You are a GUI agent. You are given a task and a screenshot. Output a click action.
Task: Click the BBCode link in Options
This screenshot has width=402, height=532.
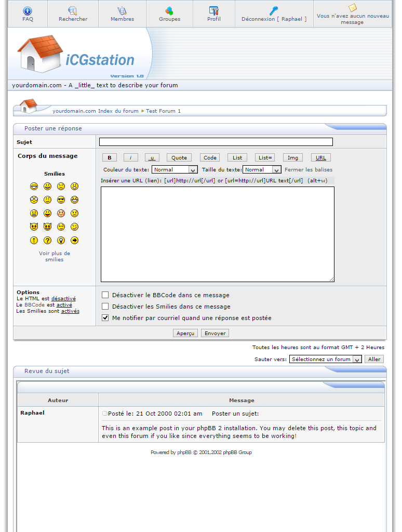click(x=35, y=304)
